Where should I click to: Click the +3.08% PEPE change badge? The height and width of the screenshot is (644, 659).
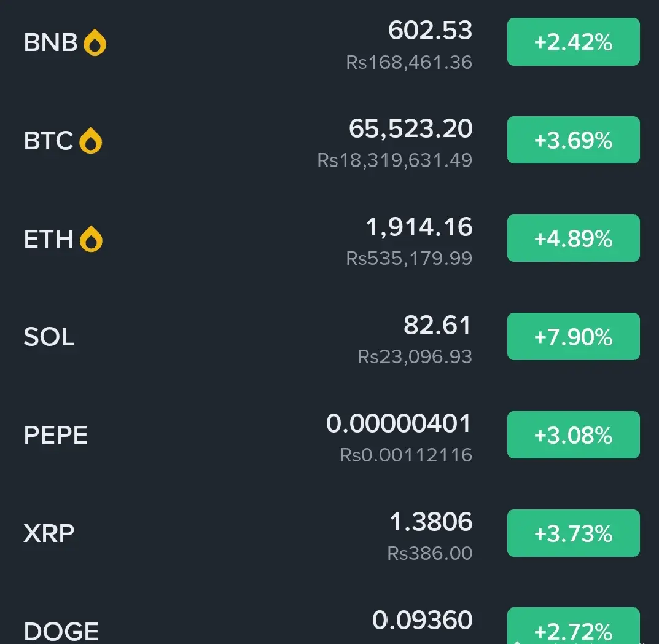coord(573,434)
